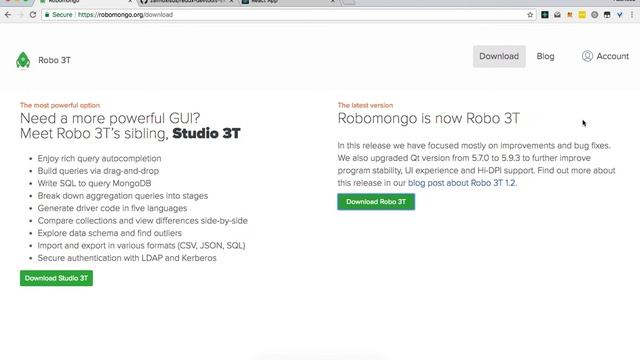Open the Download navigation item
Image resolution: width=640 pixels, height=360 pixels.
(x=499, y=56)
